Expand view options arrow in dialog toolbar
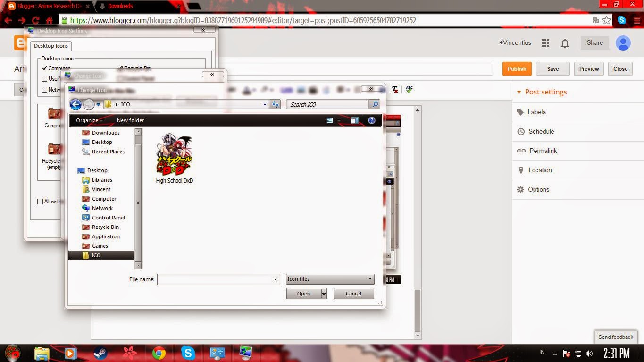Image resolution: width=644 pixels, height=362 pixels. point(339,120)
